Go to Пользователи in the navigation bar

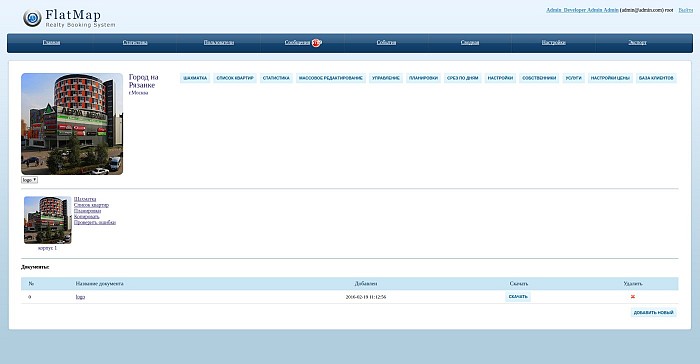tap(219, 42)
